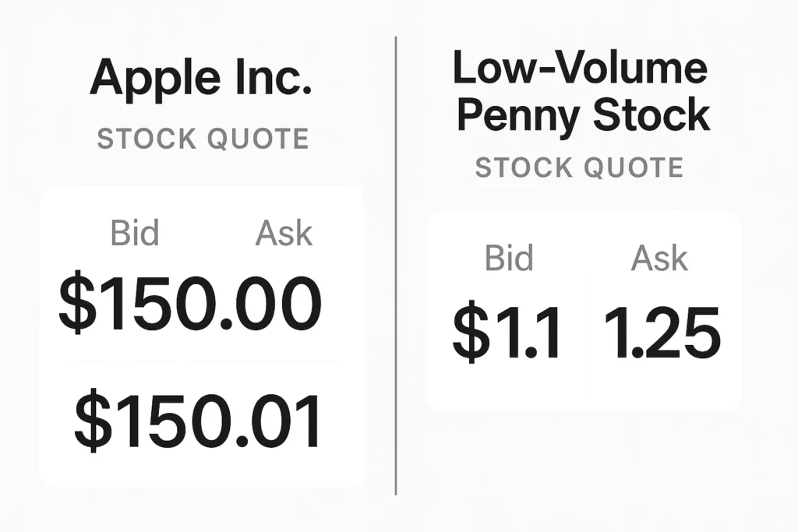The width and height of the screenshot is (798, 532).
Task: Select the $150.01 price value
Action: [x=198, y=422]
